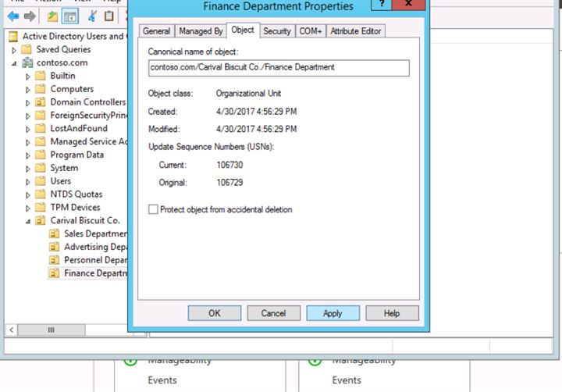
Task: Select Managed Service Accounts tree item
Action: tap(89, 141)
